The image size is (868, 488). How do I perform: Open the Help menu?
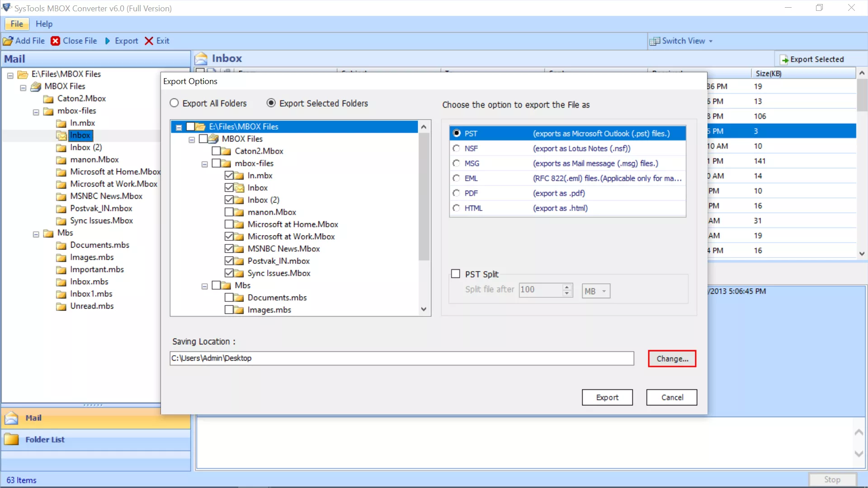pos(44,24)
